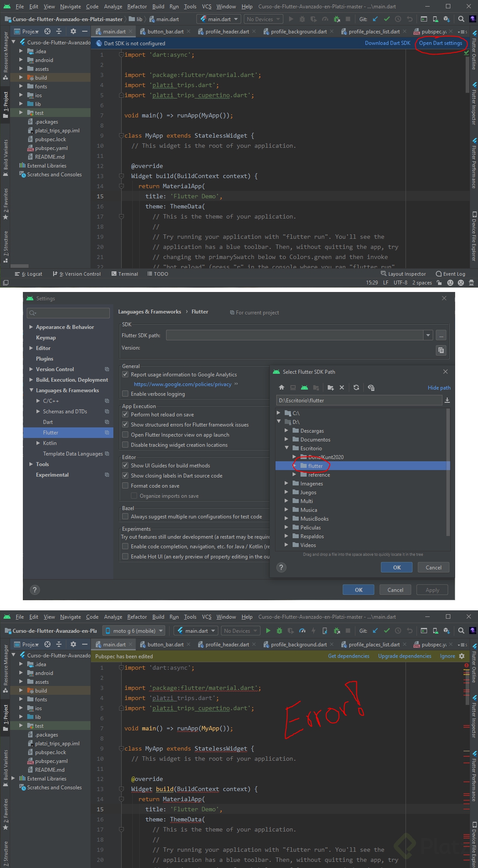Screen dimensions: 478x868
Task: Collapse Languages & Frameworks in Settings tree
Action: point(31,390)
